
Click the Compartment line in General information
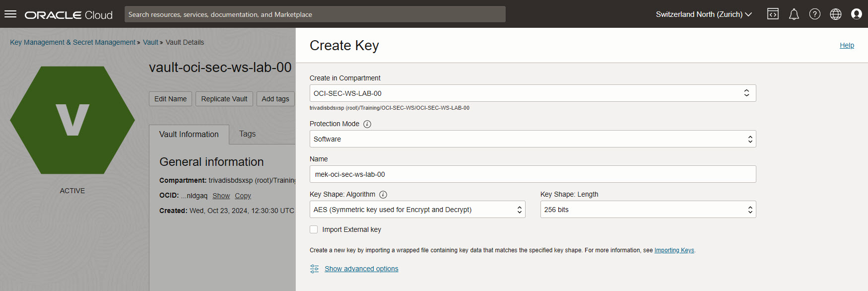[227, 180]
